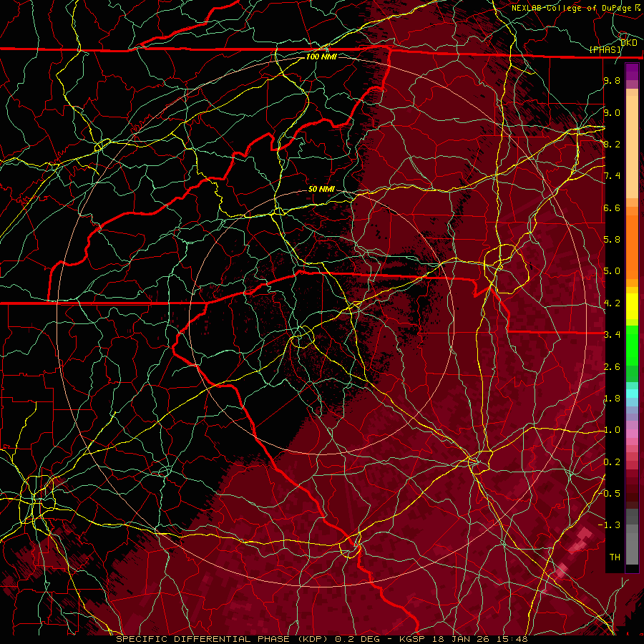Viewport: 644px width, 644px height.
Task: Click the cyan band in the color scale
Action: pyautogui.click(x=632, y=394)
